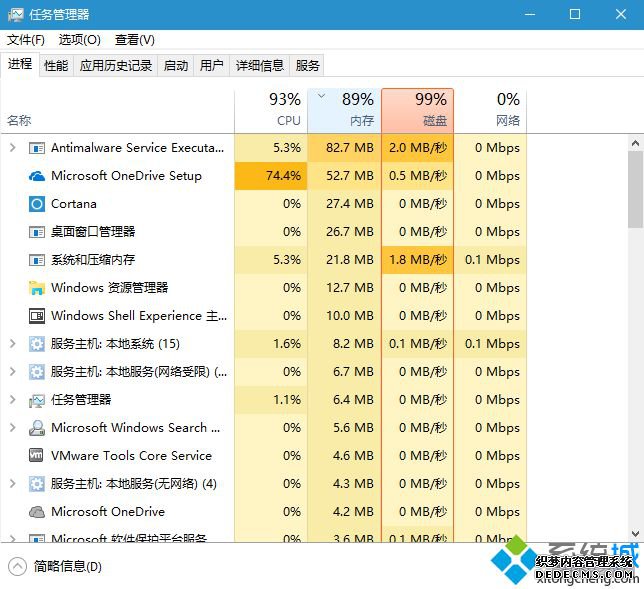The height and width of the screenshot is (589, 644).
Task: Open the 文件(F) menu
Action: tap(26, 40)
